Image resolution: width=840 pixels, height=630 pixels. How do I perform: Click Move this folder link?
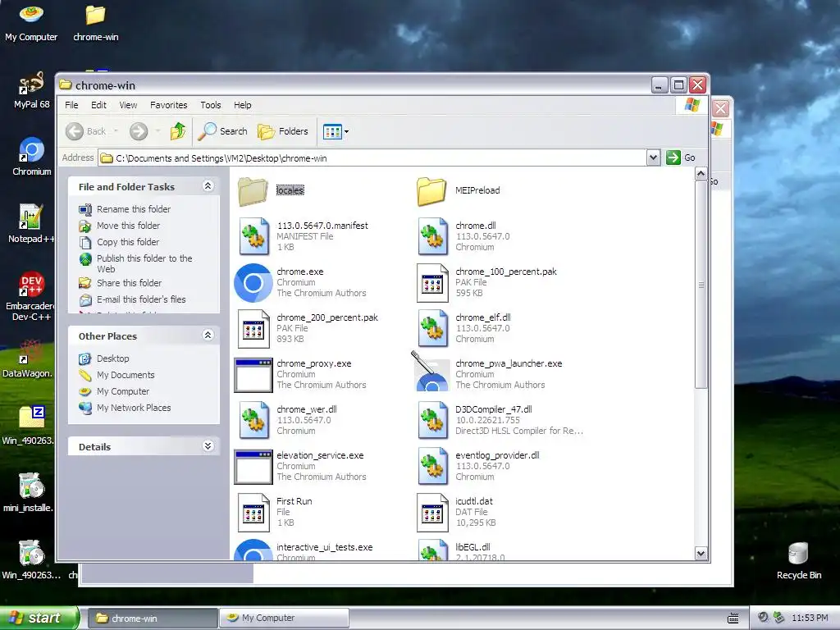(128, 226)
